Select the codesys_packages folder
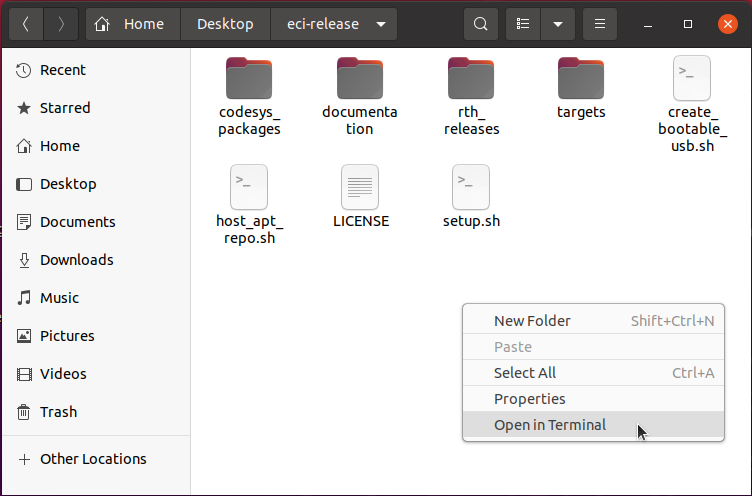752x496 pixels. click(249, 97)
